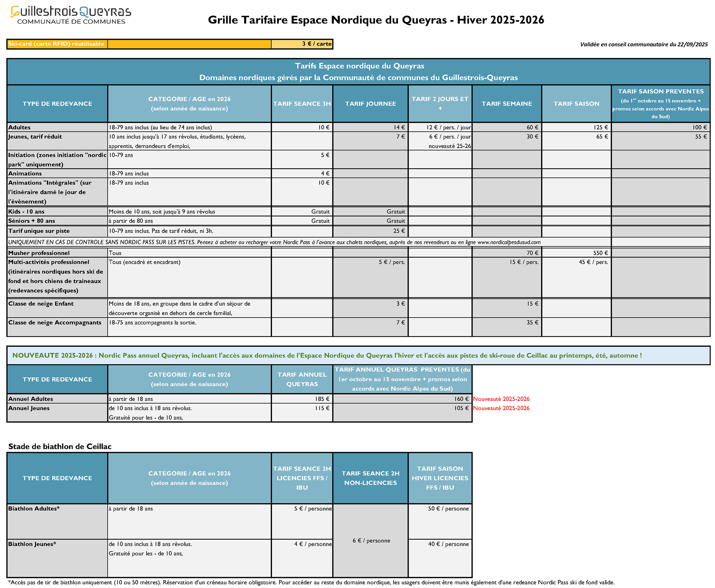Click the NOUVEAUTE 2025-2026 green banner text

coord(327,355)
